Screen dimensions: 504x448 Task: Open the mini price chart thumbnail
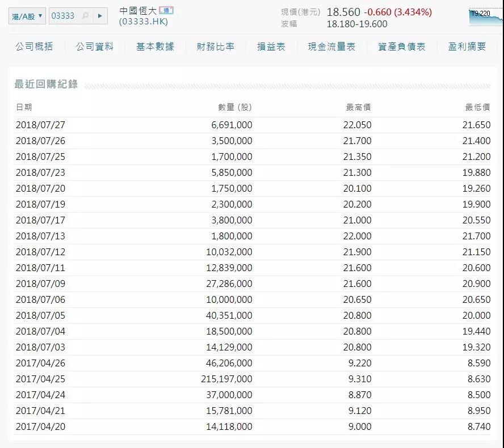click(x=486, y=17)
